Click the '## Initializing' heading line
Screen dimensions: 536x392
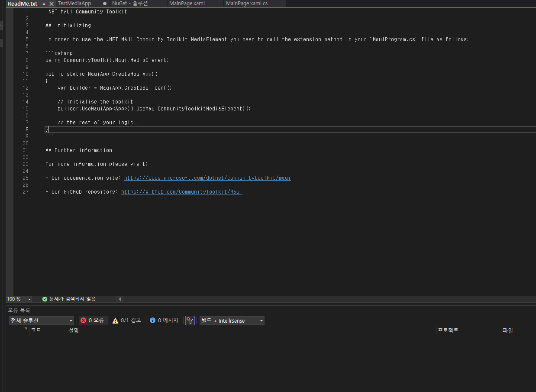point(68,26)
